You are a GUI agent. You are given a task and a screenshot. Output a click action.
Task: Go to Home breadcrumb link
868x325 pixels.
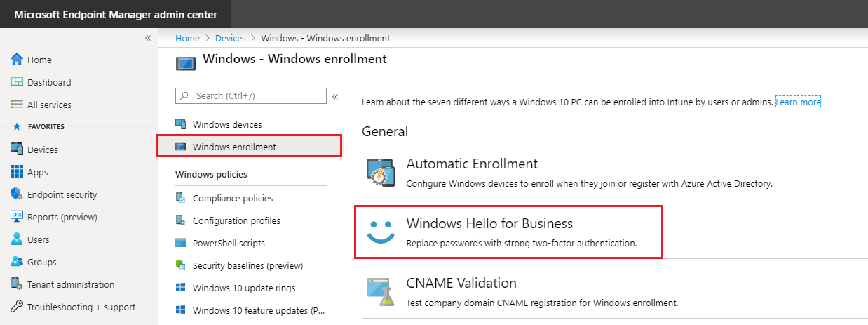(x=187, y=38)
